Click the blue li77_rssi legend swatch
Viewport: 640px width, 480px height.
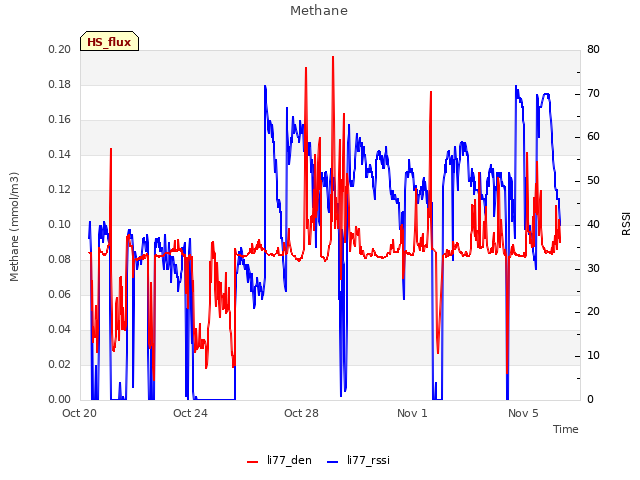(x=333, y=462)
